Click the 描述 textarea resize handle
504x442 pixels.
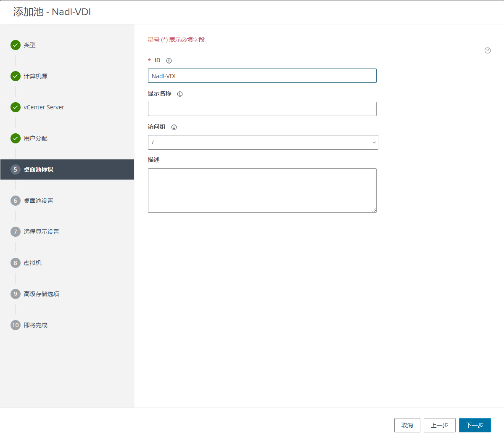click(374, 210)
